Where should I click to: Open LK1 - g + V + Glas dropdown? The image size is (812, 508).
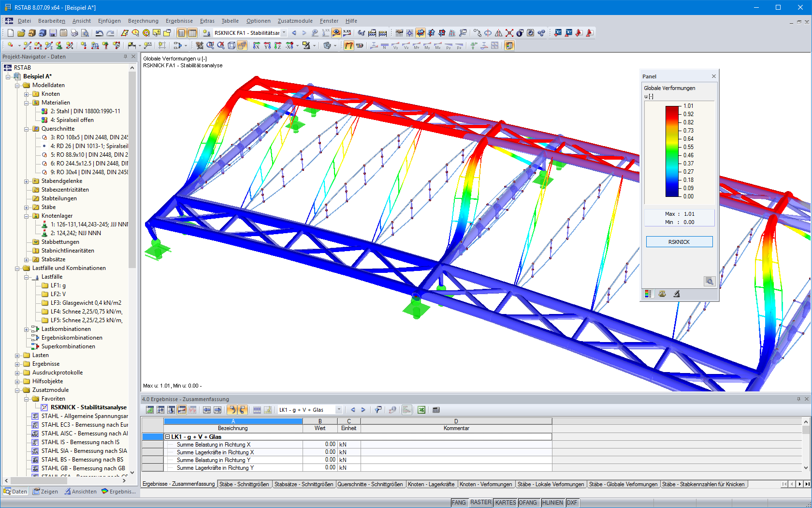[339, 410]
